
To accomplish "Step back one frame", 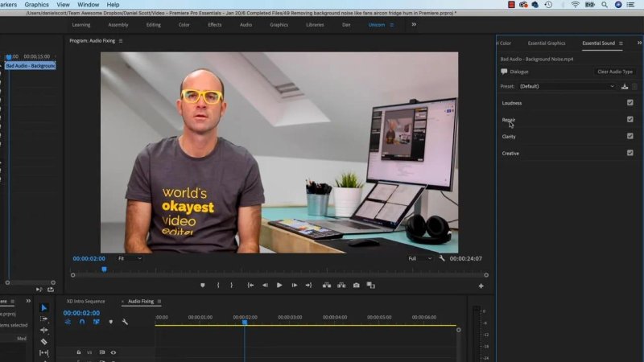I will [x=265, y=286].
